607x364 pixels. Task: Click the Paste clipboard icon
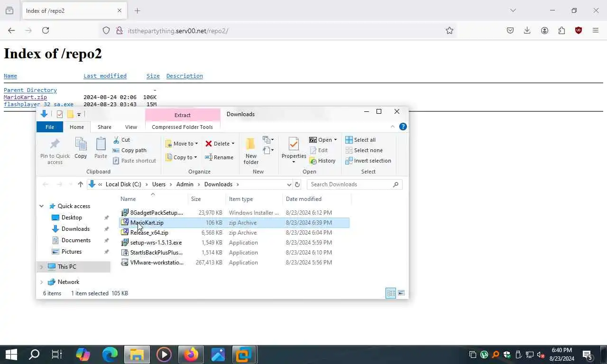click(101, 145)
